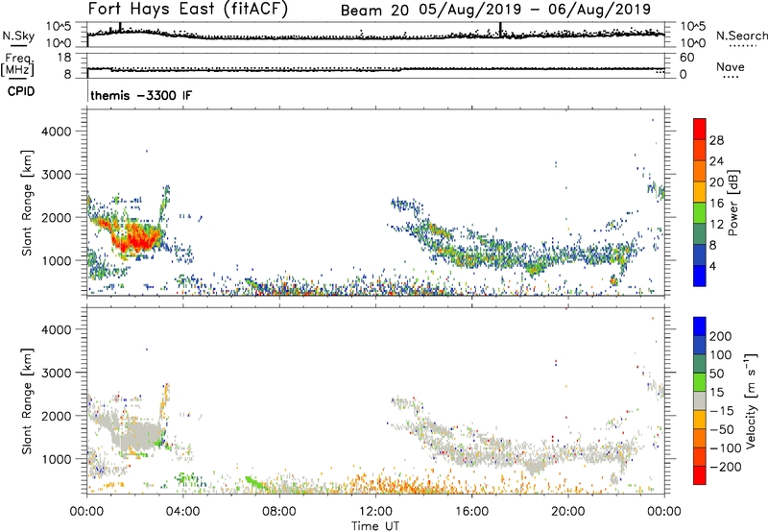
Task: Click the red top segment of the Power color bar
Action: 700,129
